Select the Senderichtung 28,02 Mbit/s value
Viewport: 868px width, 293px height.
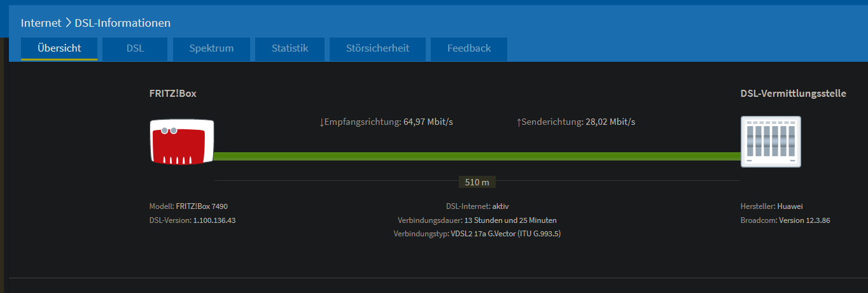[x=576, y=122]
